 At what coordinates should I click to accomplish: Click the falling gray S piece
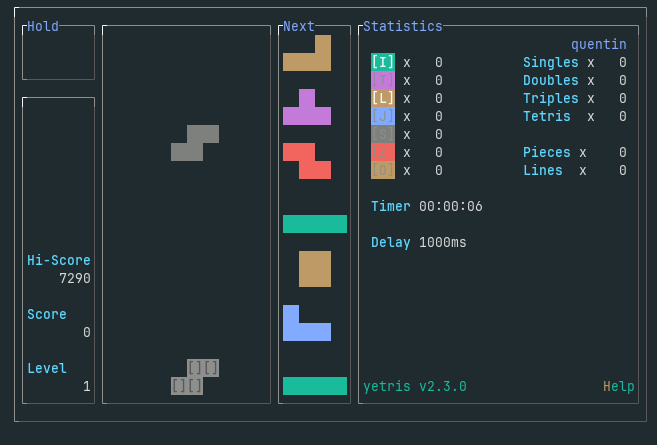pyautogui.click(x=195, y=143)
